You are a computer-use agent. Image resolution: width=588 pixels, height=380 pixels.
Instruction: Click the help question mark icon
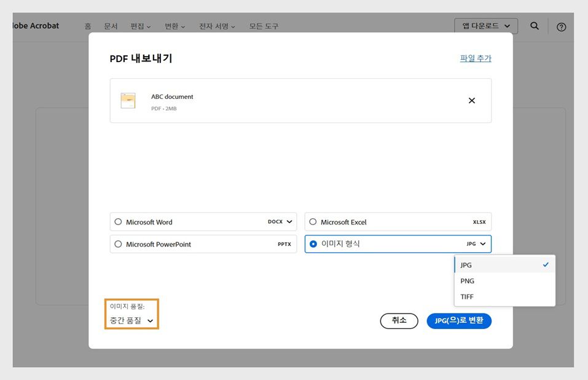561,26
